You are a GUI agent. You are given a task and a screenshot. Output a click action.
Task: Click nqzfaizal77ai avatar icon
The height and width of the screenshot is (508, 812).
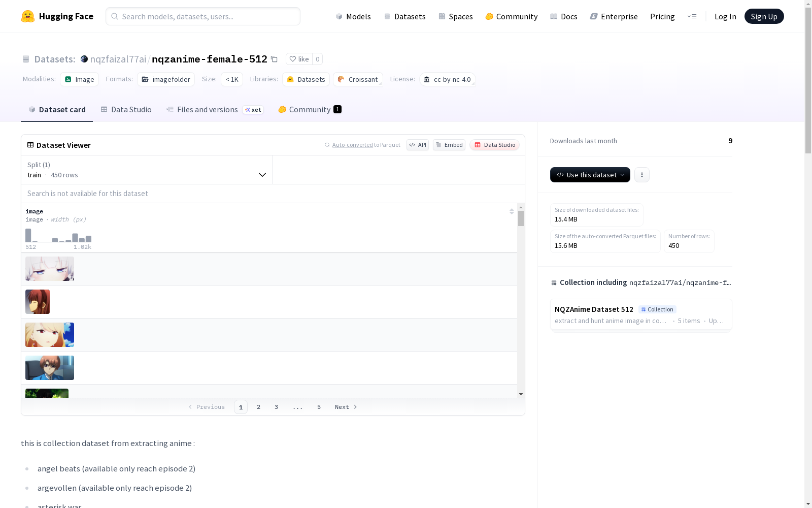pos(84,59)
